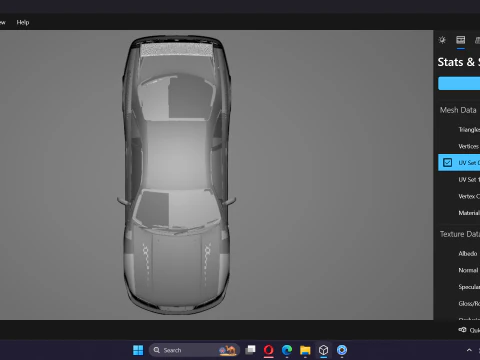
Task: Select the Stats & Shading panel icon
Action: [461, 40]
